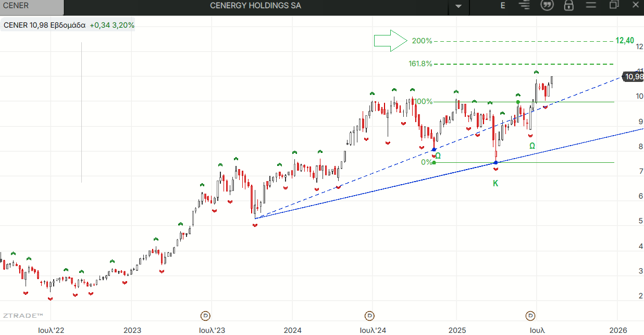Click the green K wave label
This screenshot has width=644, height=335.
(496, 184)
